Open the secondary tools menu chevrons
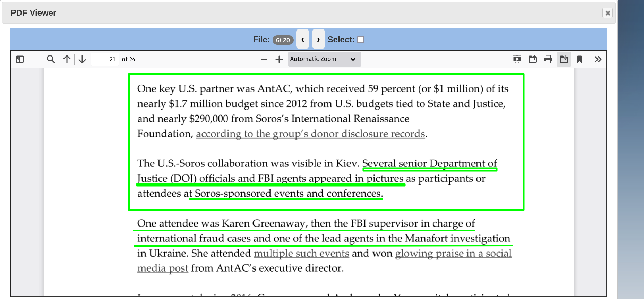The image size is (644, 299). tap(598, 59)
